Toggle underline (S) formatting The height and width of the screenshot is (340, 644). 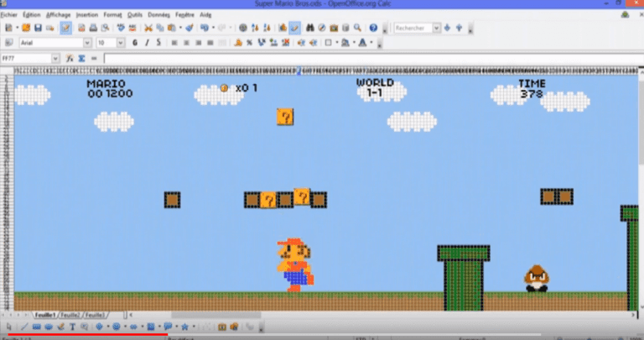click(x=158, y=43)
